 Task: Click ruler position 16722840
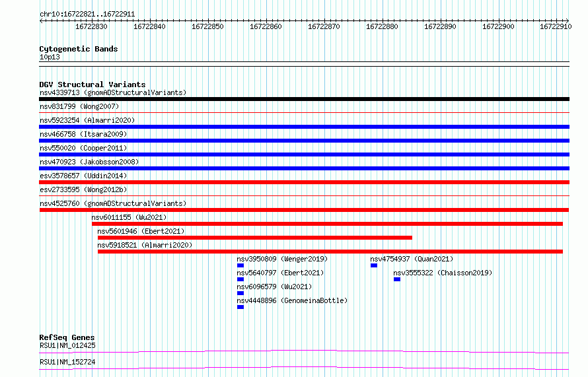coord(149,26)
